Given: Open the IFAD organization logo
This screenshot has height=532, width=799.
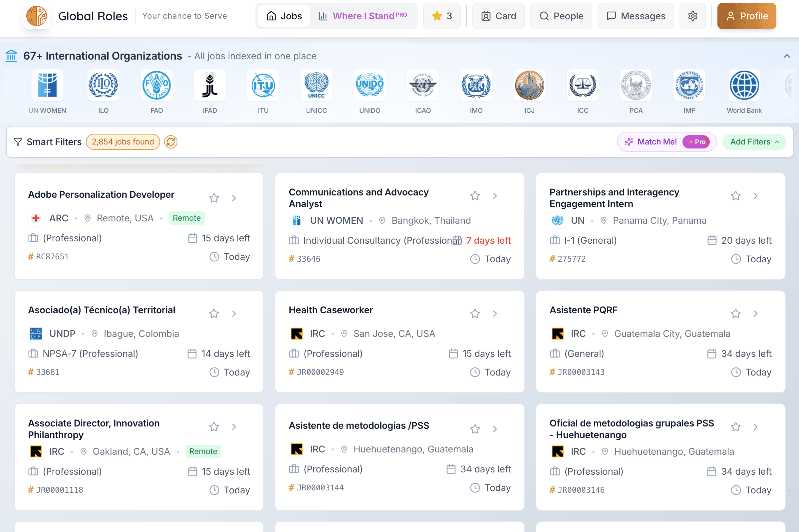Looking at the screenshot, I should tap(210, 85).
